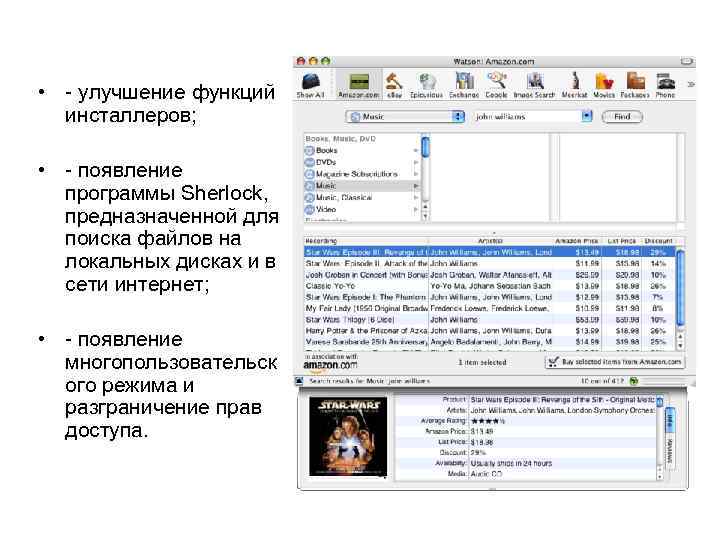Sort by the List Price column header
The image size is (720, 540).
point(621,241)
